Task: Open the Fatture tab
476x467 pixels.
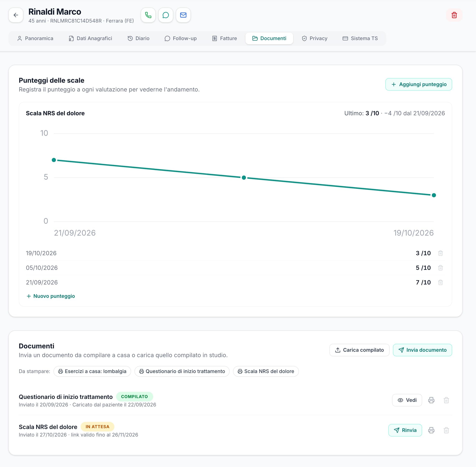Action: pyautogui.click(x=225, y=38)
